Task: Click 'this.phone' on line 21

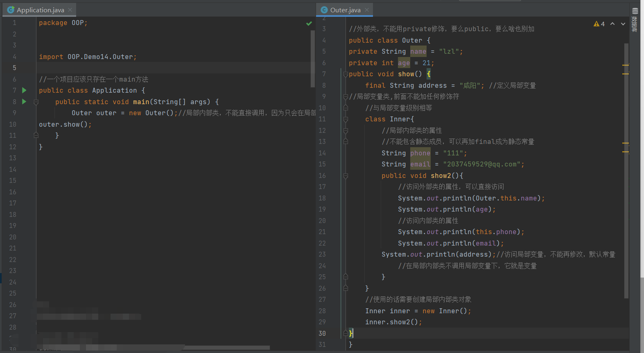Action: pyautogui.click(x=496, y=232)
